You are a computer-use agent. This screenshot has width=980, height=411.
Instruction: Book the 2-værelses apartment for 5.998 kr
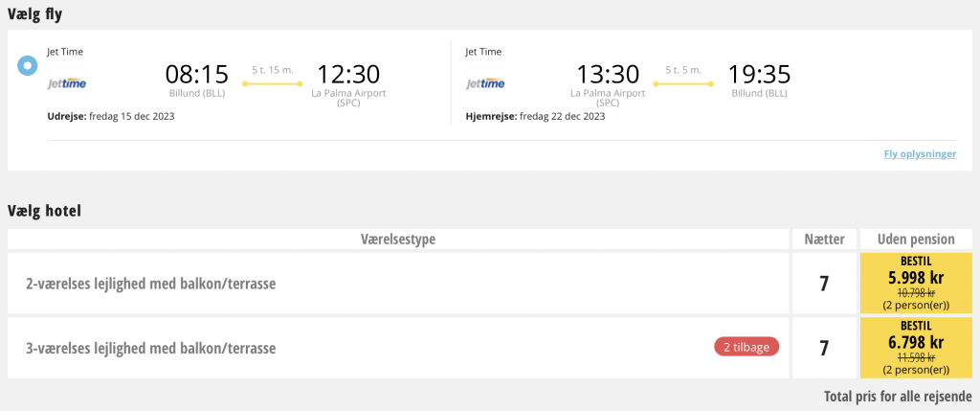(916, 284)
